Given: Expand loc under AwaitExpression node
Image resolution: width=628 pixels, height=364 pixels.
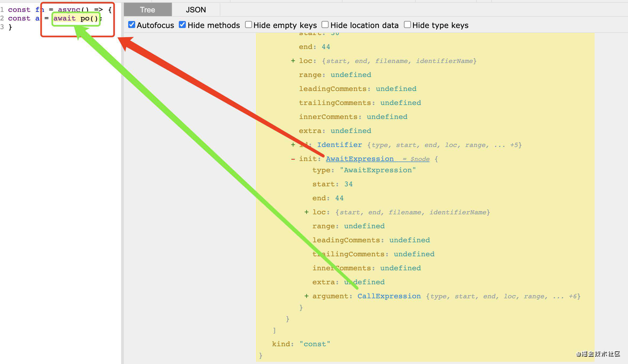Looking at the screenshot, I should (306, 212).
